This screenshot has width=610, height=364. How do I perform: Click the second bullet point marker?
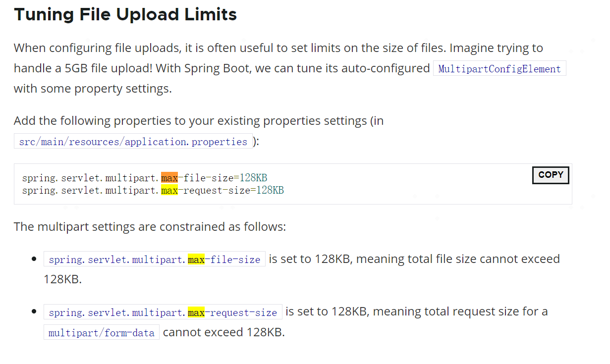click(34, 312)
